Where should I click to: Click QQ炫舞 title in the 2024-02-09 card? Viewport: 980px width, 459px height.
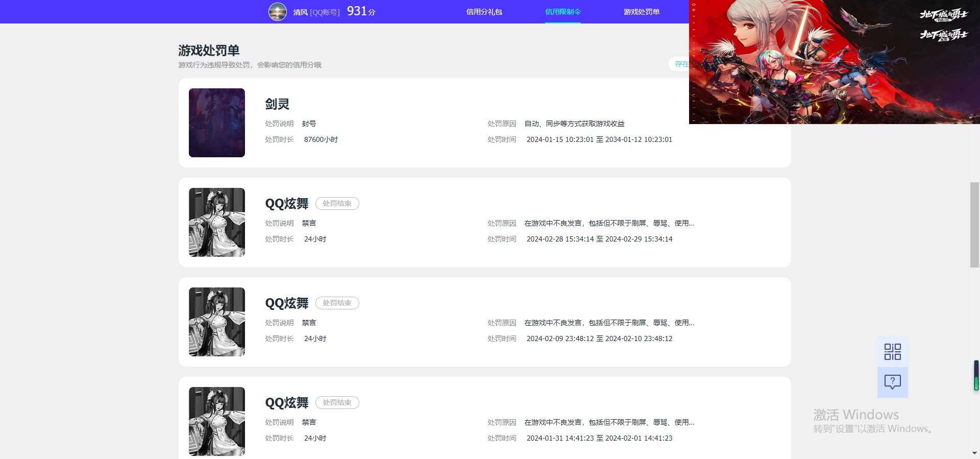(287, 303)
